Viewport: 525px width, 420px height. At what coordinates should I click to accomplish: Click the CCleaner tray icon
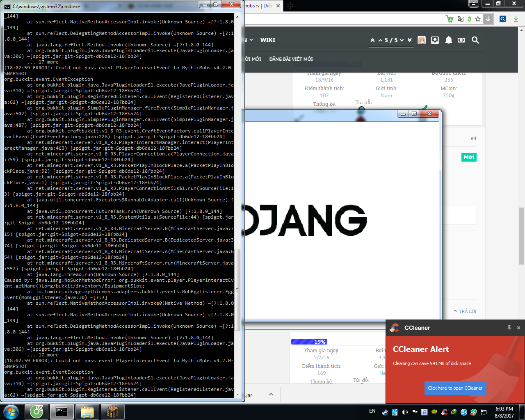tap(444, 412)
